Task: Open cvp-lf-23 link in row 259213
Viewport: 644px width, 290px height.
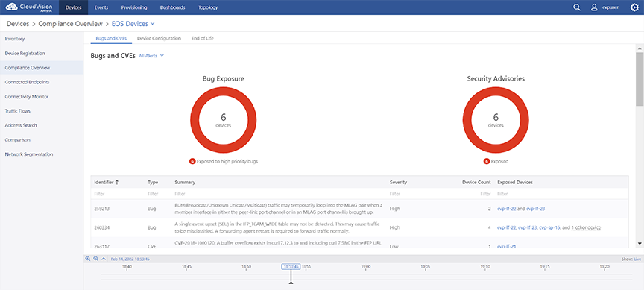Action: (536, 209)
